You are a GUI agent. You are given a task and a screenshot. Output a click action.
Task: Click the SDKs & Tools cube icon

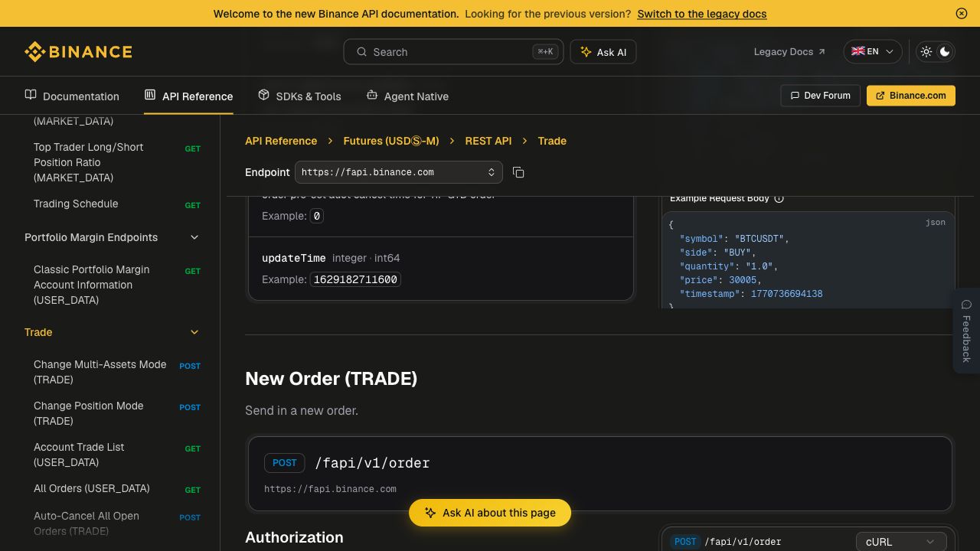pos(263,95)
